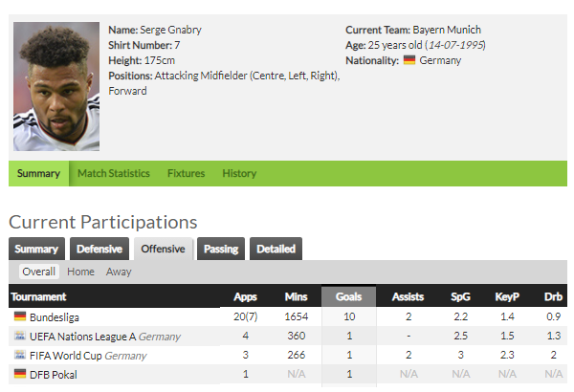The width and height of the screenshot is (574, 392).
Task: Switch to the Passing statistics tab
Action: [221, 249]
